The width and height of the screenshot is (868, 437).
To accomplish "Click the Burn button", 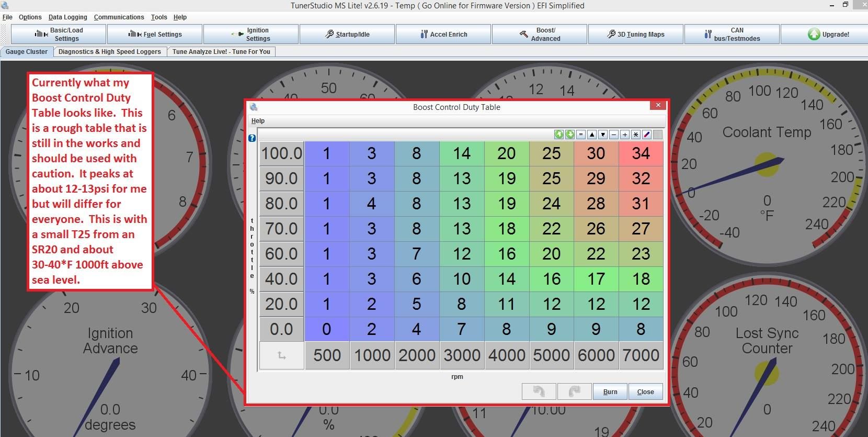I will coord(610,391).
